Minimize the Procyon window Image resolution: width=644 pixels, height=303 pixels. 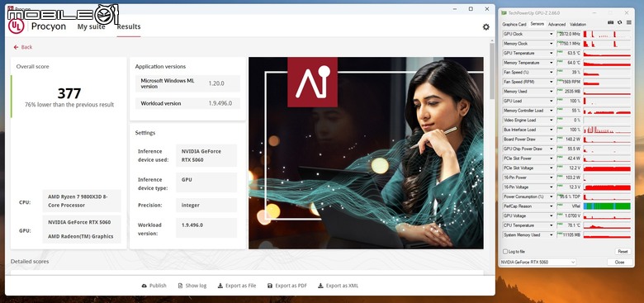(x=455, y=8)
